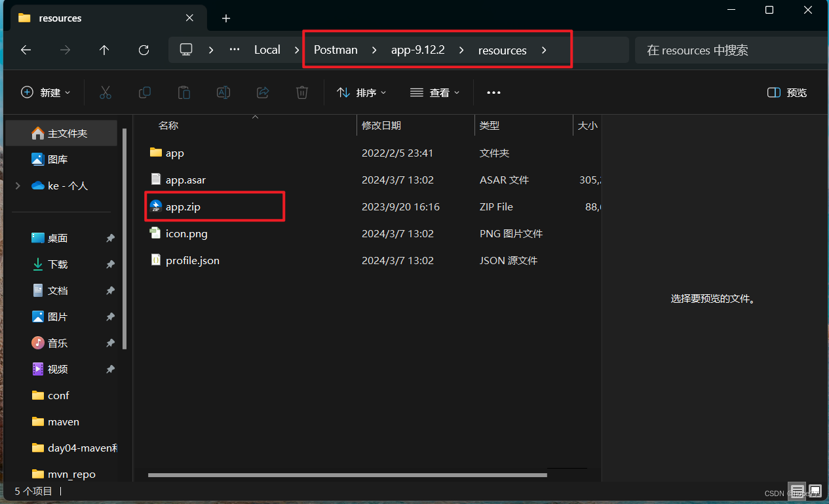Go up one directory level
This screenshot has width=829, height=504.
click(104, 50)
